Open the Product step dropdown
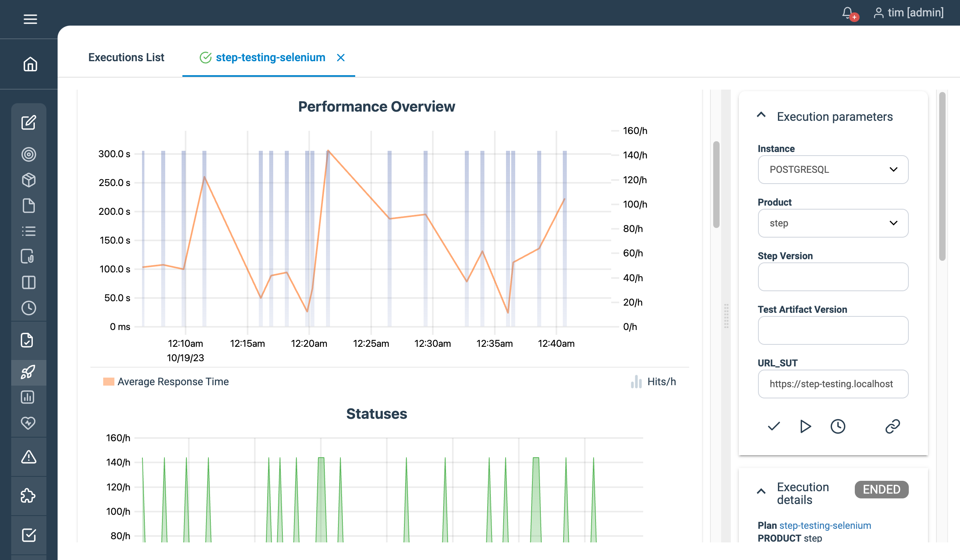The width and height of the screenshot is (960, 560). pos(833,223)
